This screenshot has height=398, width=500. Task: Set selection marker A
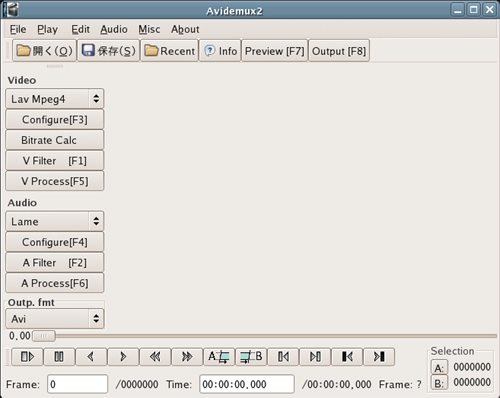point(219,357)
